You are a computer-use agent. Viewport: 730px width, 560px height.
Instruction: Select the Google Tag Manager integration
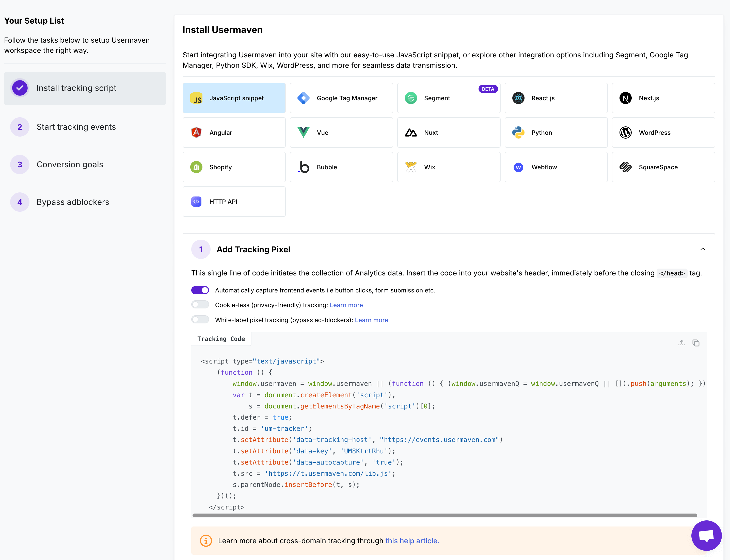tap(341, 98)
